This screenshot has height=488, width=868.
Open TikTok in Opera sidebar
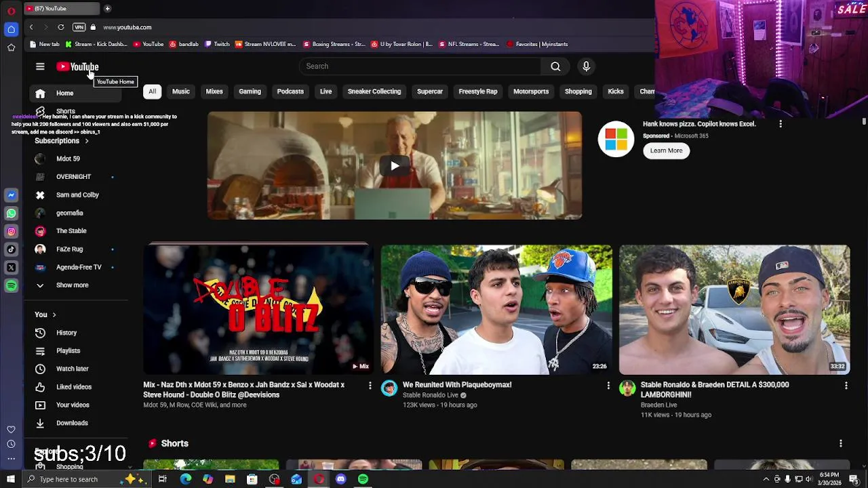pyautogui.click(x=11, y=249)
